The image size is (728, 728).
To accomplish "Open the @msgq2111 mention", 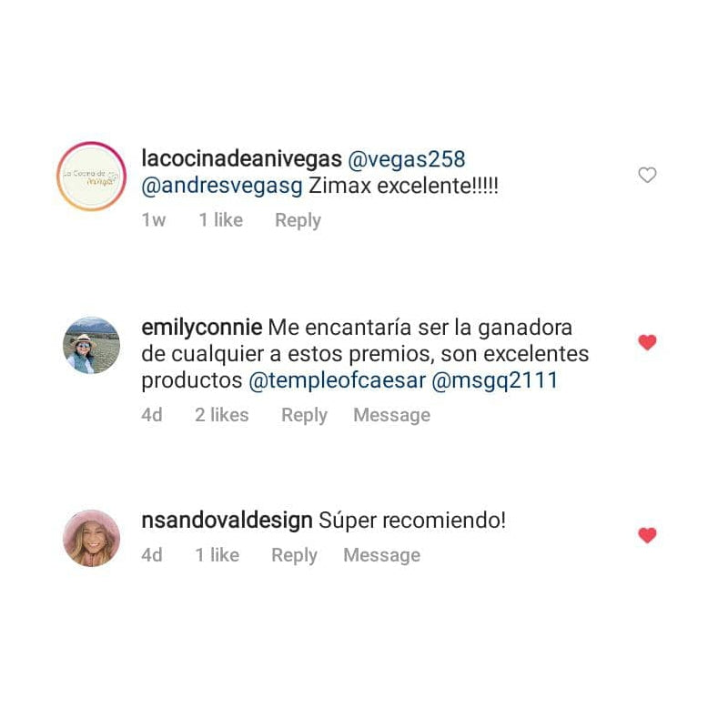I will [x=494, y=380].
